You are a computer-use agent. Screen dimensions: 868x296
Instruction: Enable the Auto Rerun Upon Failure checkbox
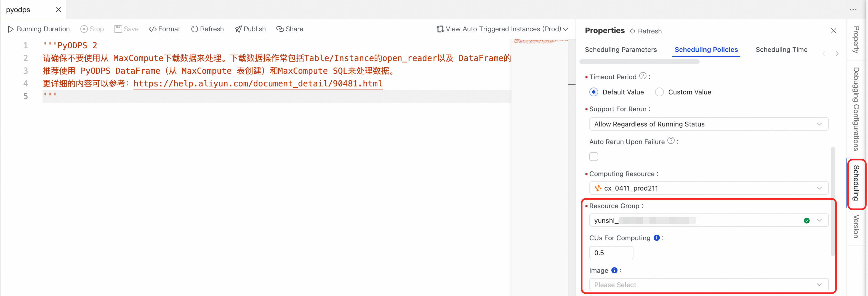[594, 157]
